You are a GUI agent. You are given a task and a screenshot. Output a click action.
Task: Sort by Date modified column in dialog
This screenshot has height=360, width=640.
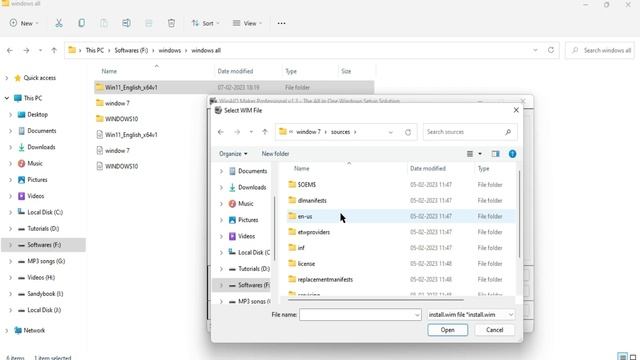428,169
